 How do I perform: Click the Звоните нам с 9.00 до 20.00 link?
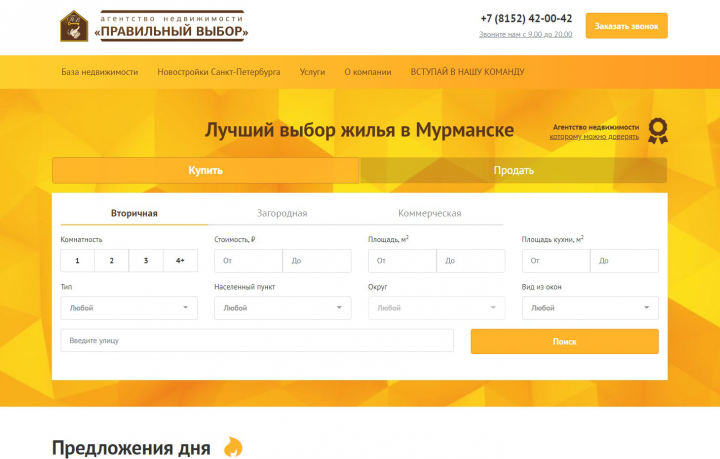[526, 34]
